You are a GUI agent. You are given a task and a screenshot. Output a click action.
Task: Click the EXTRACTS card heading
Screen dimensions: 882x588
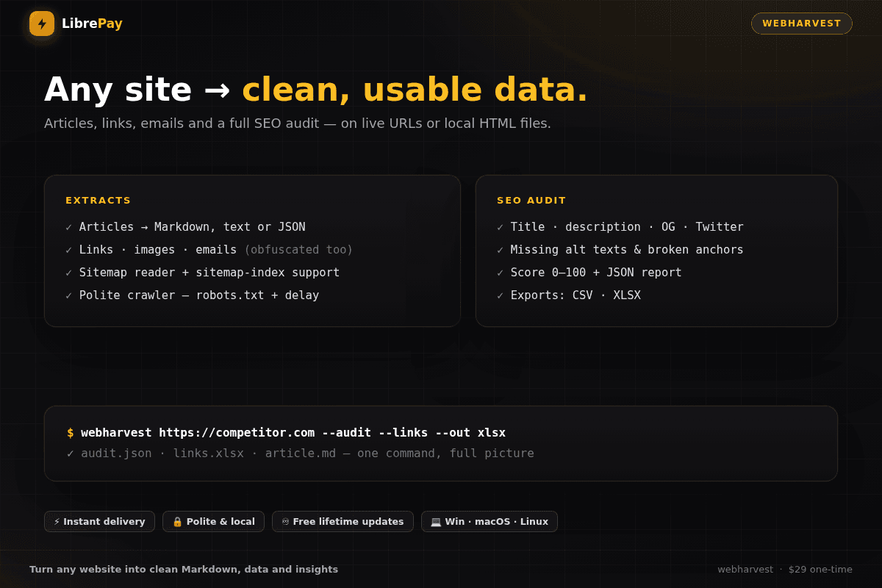pyautogui.click(x=98, y=200)
